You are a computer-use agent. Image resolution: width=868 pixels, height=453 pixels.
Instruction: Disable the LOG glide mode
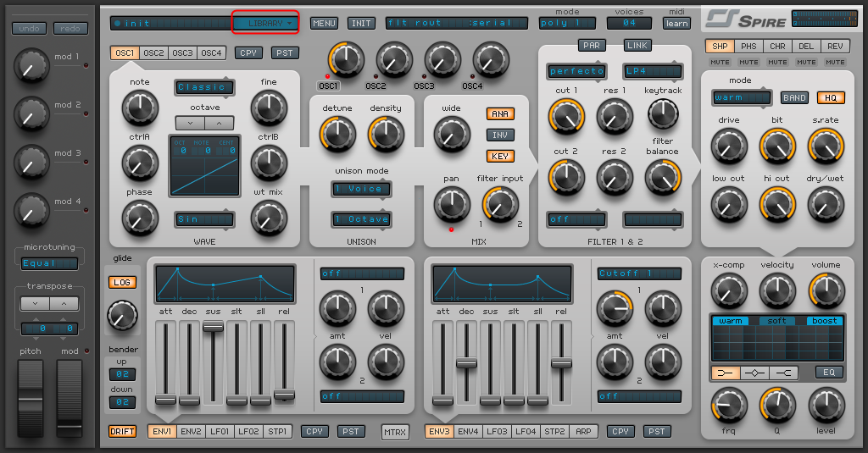tap(122, 282)
